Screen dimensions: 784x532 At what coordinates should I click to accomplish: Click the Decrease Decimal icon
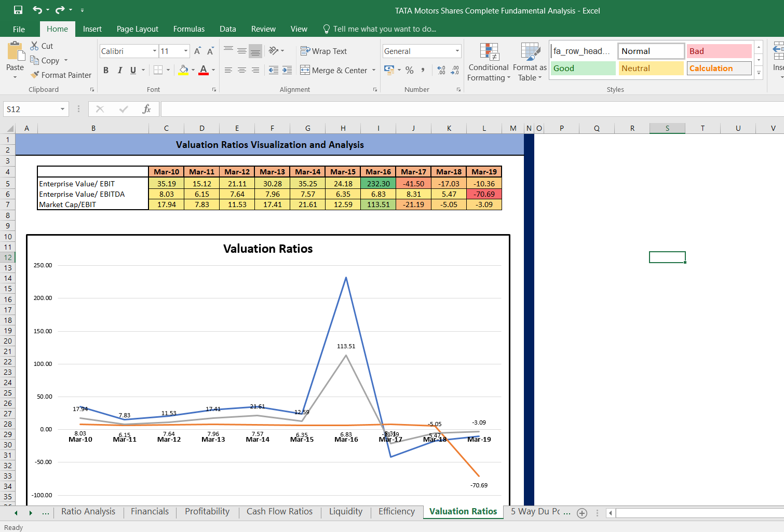(x=455, y=70)
